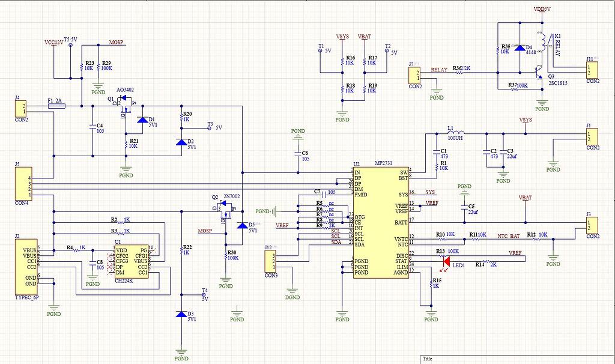615x364 pixels.
Task: Click the four-pin CON4 connector J5
Action: point(23,184)
